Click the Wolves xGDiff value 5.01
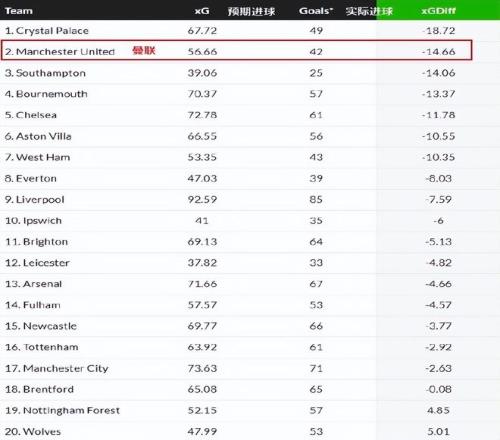The height and width of the screenshot is (440, 500). [438, 432]
